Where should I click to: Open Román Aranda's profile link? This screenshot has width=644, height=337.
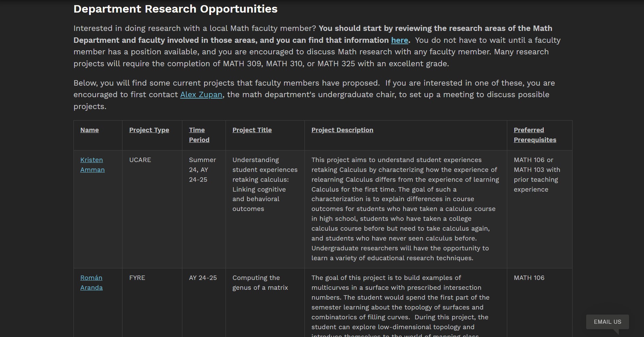[x=91, y=283]
